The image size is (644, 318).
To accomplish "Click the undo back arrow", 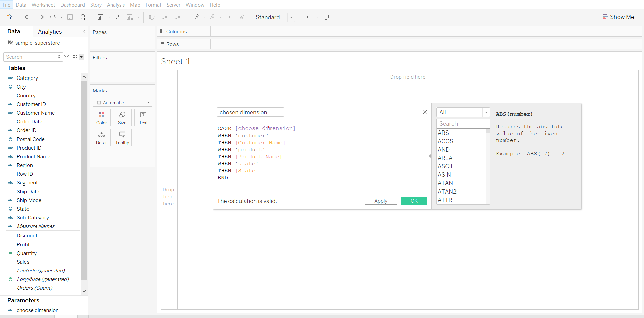I will (x=28, y=17).
